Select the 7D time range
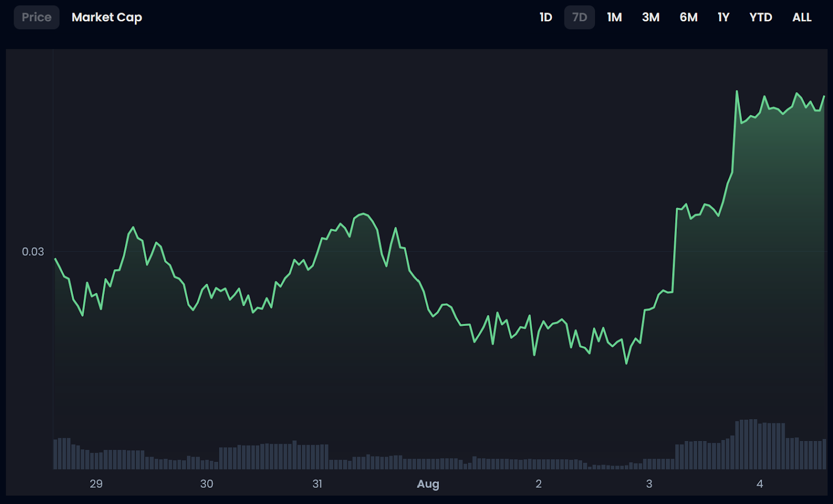The width and height of the screenshot is (833, 504). 579,17
